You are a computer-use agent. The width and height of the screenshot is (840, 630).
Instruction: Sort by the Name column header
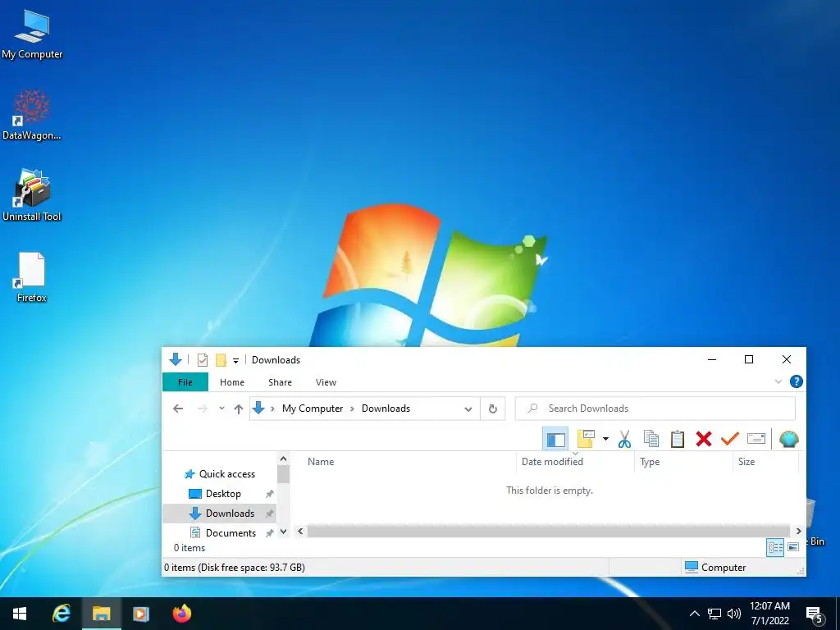click(x=321, y=462)
